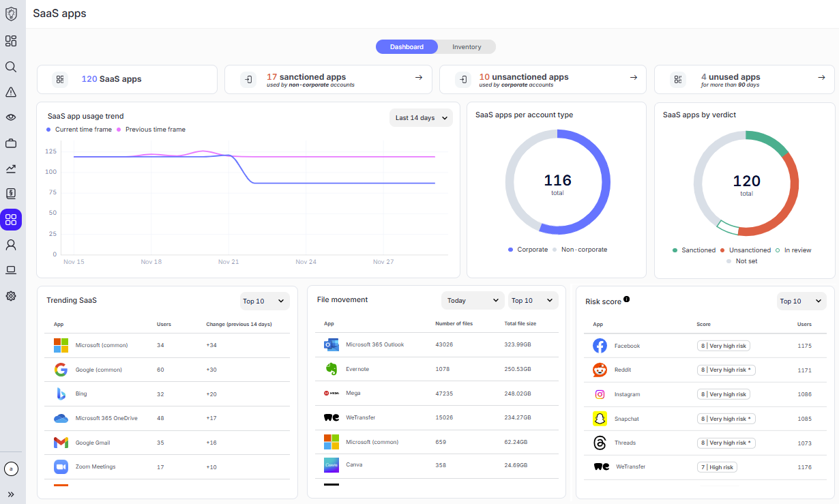Open the File movement Today dropdown
Screen dimensions: 839x504
(473, 301)
